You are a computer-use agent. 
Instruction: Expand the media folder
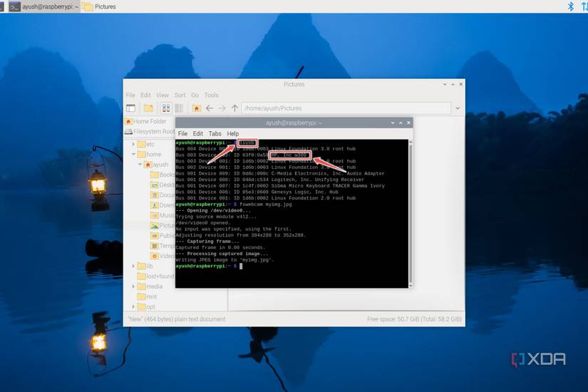(x=133, y=287)
